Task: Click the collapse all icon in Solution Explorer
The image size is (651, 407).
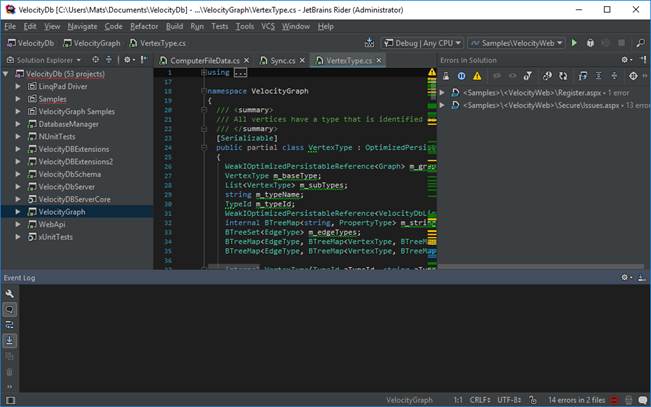Action: click(108, 60)
